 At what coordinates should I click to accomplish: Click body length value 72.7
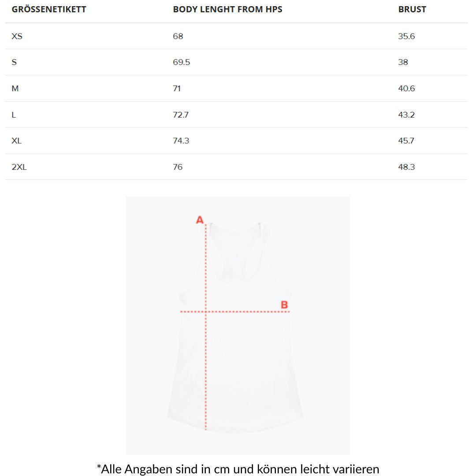click(182, 115)
